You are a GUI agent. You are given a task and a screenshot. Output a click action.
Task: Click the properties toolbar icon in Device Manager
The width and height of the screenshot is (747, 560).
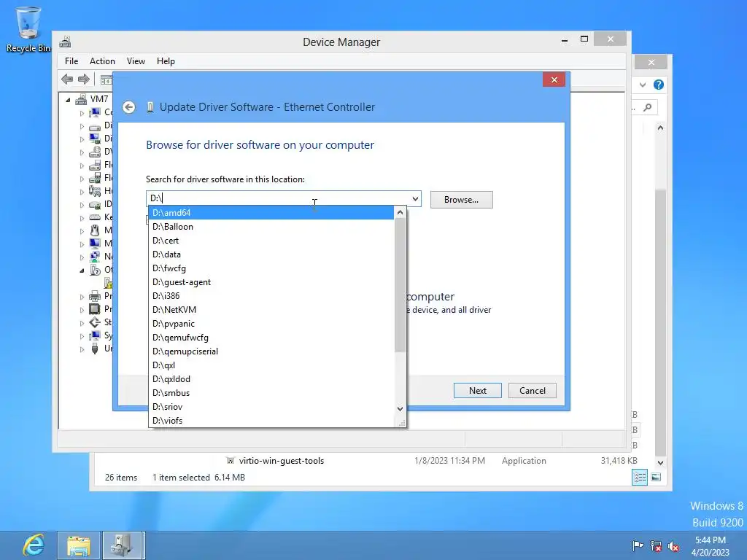pos(107,79)
